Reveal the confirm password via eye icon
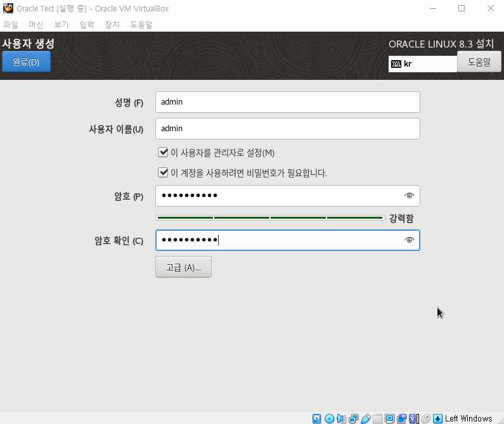This screenshot has width=504, height=424. pyautogui.click(x=409, y=240)
